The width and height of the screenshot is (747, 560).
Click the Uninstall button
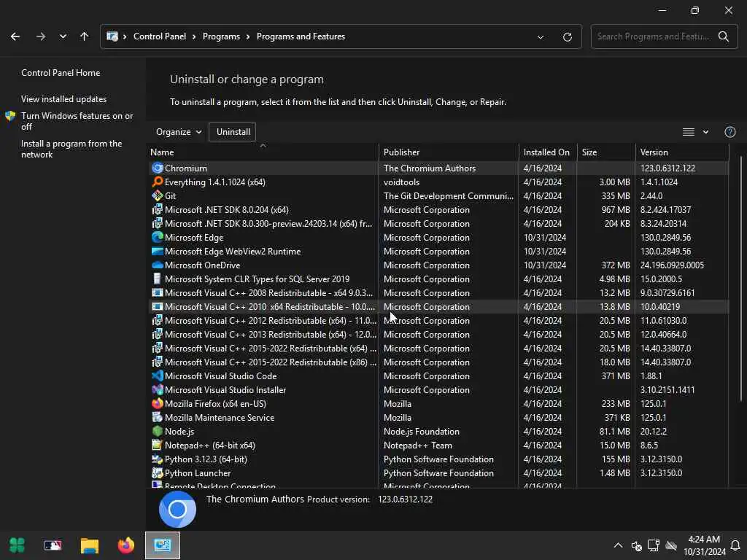(x=233, y=132)
